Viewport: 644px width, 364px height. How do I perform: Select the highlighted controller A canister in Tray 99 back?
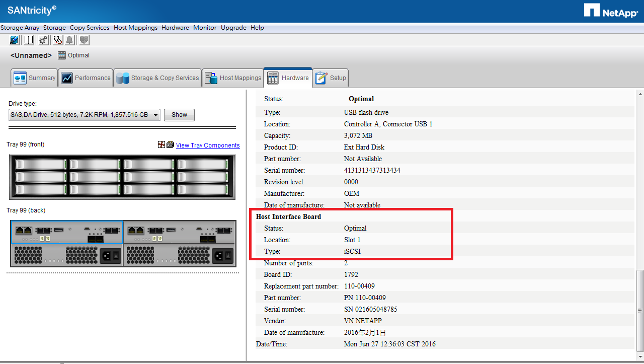click(x=67, y=233)
